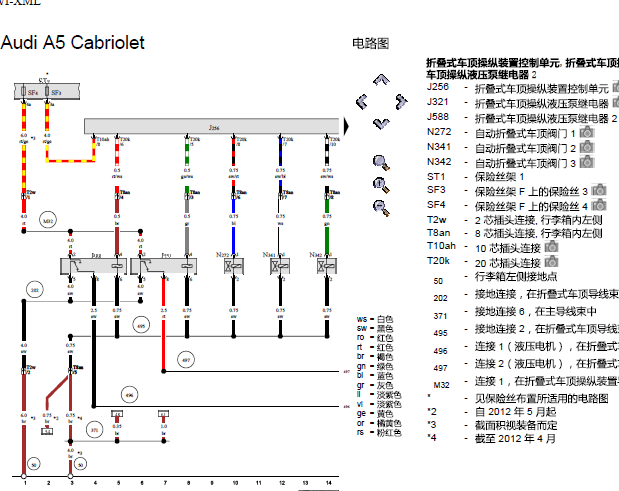
Task: Click the 'Audi A5 Cabriolet' title
Action: [x=73, y=43]
